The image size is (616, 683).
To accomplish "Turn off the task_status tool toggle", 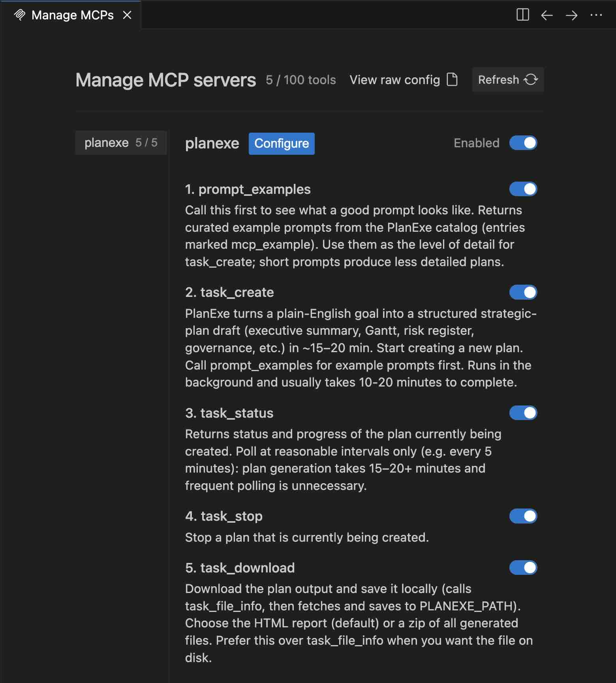I will click(523, 413).
